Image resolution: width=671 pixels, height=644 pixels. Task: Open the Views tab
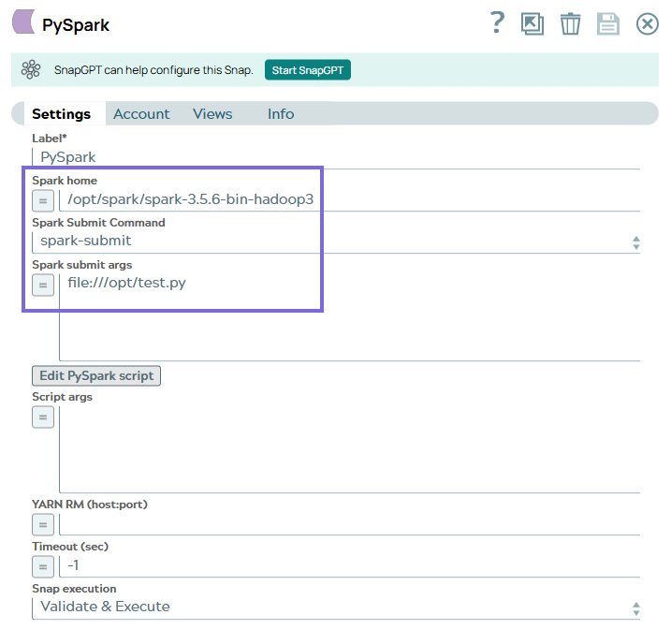coord(212,114)
